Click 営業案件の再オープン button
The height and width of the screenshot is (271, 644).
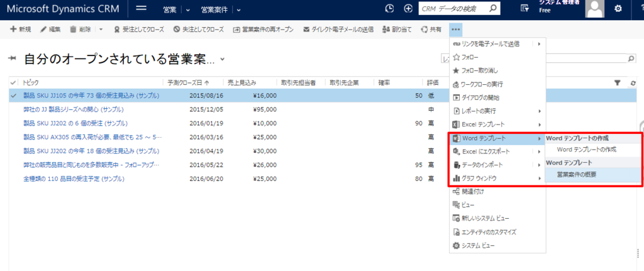264,30
